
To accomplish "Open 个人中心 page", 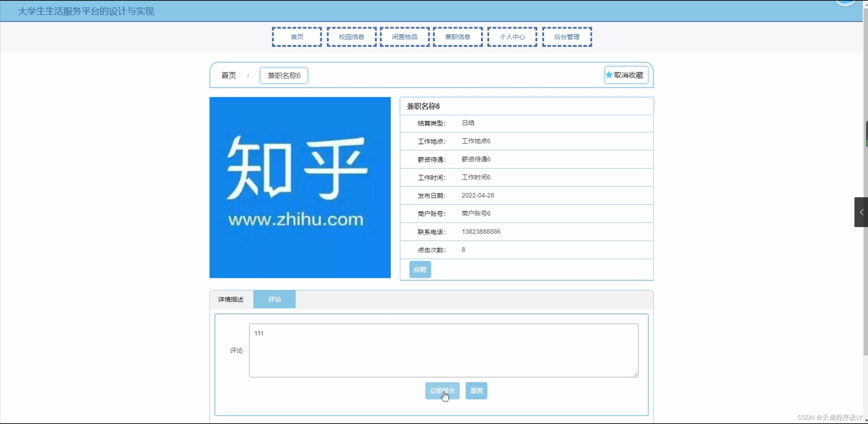I will tap(512, 37).
